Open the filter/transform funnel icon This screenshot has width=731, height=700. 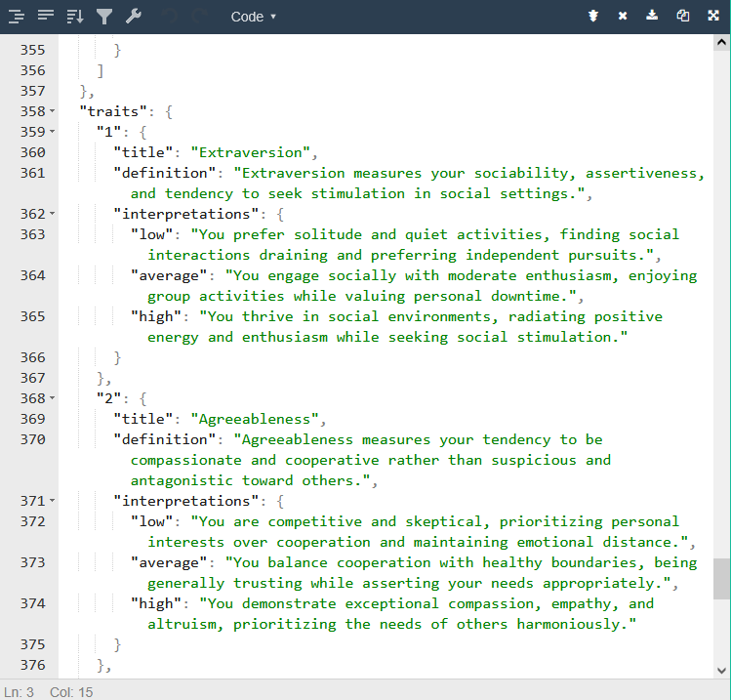click(104, 17)
